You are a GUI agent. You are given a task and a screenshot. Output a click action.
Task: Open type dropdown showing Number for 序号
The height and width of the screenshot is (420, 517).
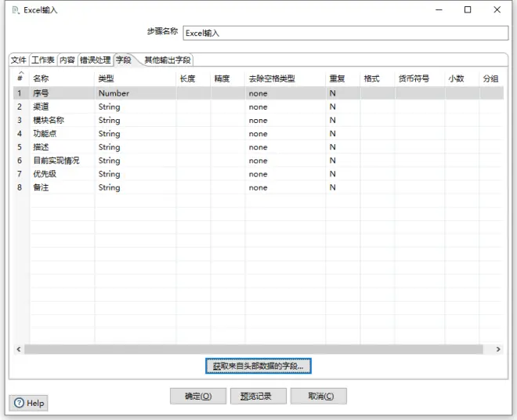[136, 93]
